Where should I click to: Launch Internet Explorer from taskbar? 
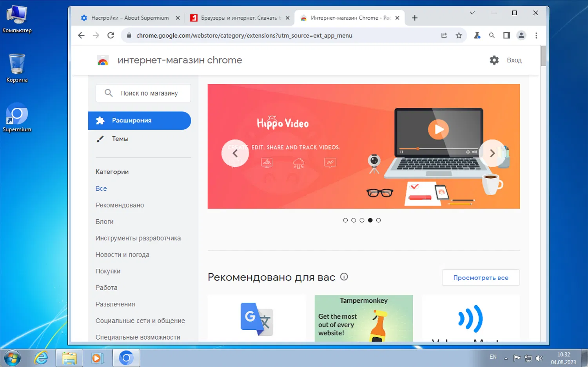[41, 358]
